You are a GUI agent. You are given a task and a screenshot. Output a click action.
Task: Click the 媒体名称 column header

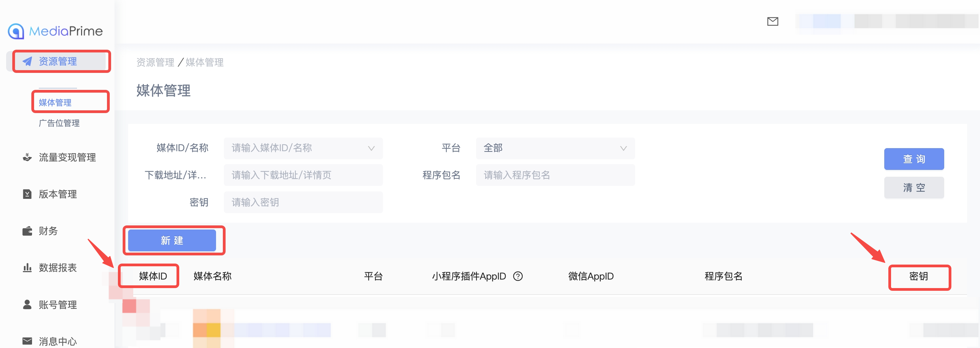tap(212, 276)
